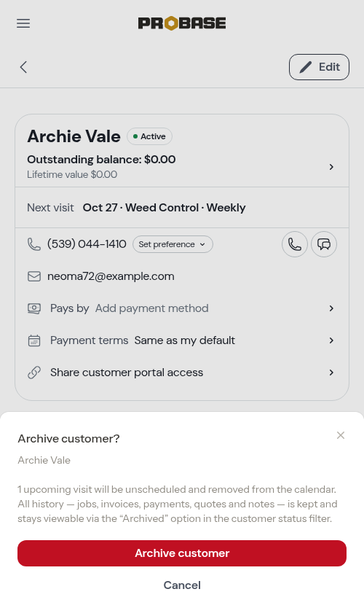Viewport: 364px width, 616px height.
Task: Expand the Pays by row chevron
Action: (331, 308)
